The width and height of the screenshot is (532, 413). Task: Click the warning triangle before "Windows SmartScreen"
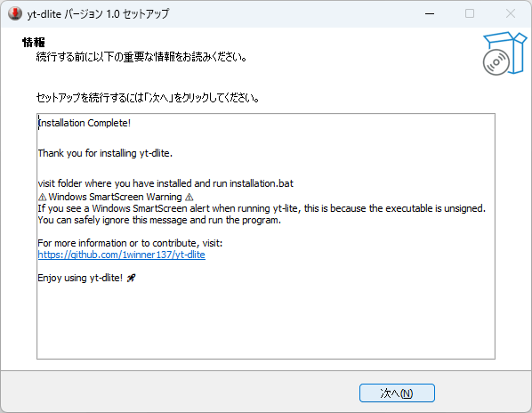42,198
